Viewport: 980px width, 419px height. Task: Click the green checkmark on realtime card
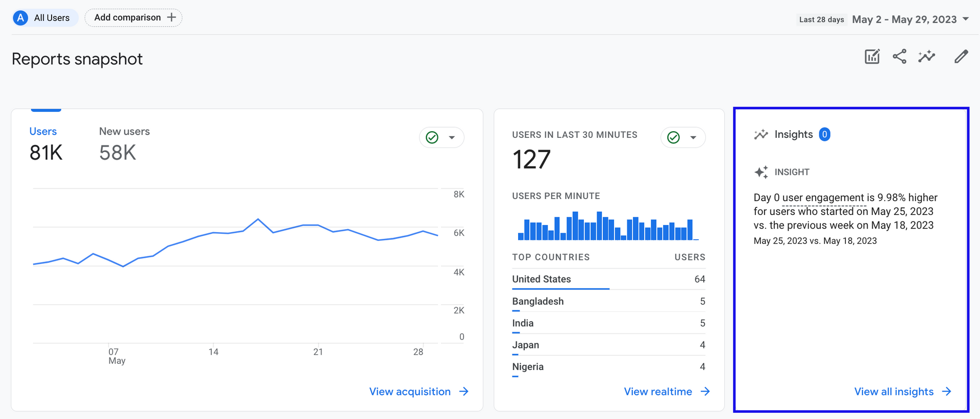[x=674, y=137]
